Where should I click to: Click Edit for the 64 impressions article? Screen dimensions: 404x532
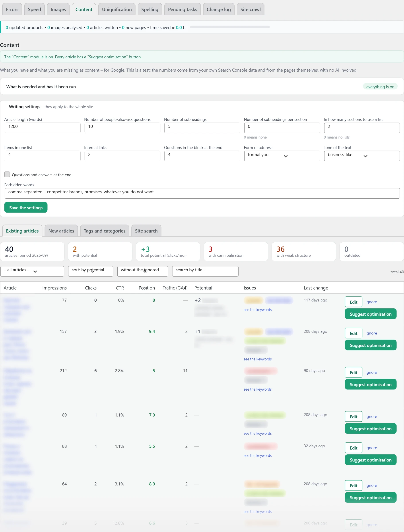point(353,486)
